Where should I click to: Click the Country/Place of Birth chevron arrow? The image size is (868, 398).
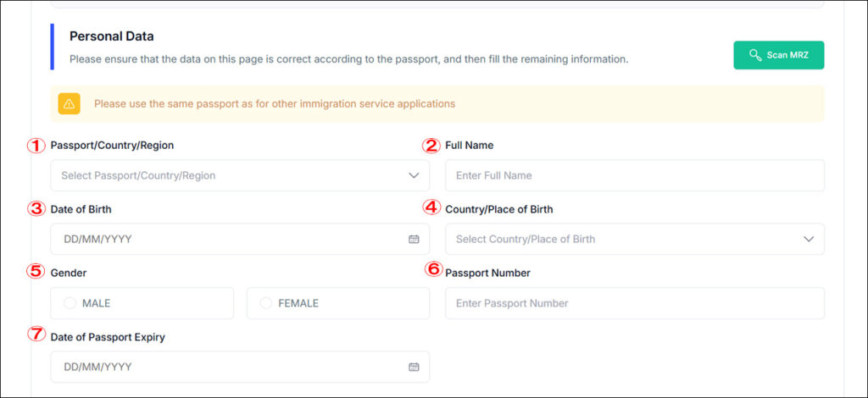click(809, 240)
